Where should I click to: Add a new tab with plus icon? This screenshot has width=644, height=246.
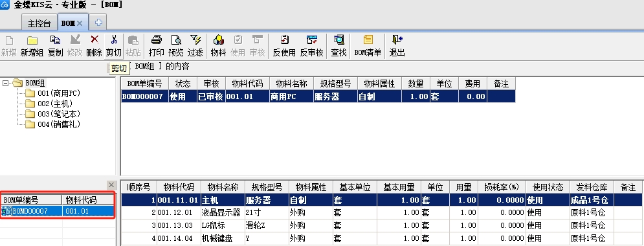tap(98, 23)
